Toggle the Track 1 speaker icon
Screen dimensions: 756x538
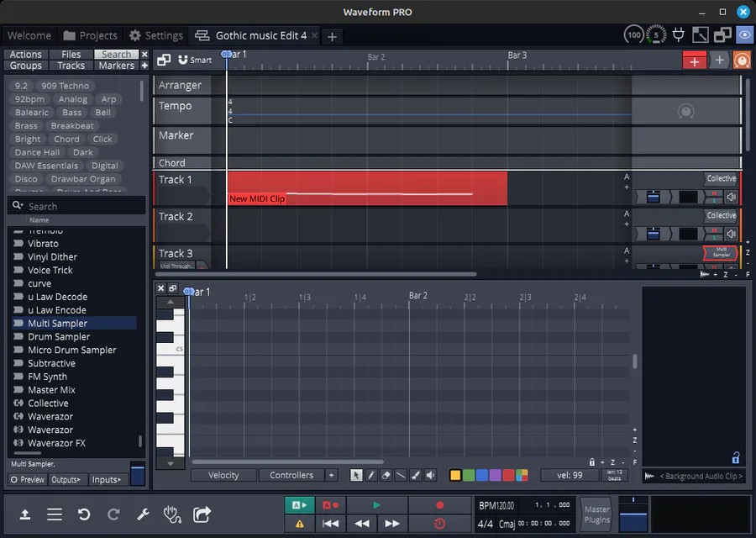pyautogui.click(x=732, y=197)
